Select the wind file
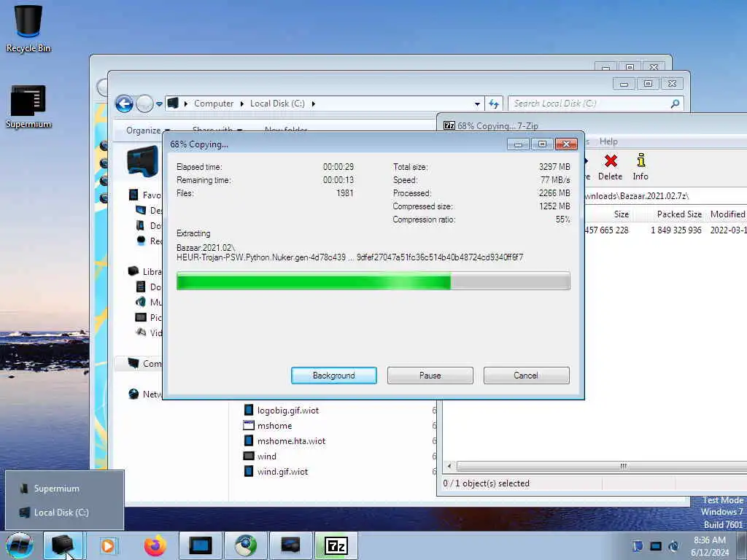This screenshot has height=560, width=747. 267,456
